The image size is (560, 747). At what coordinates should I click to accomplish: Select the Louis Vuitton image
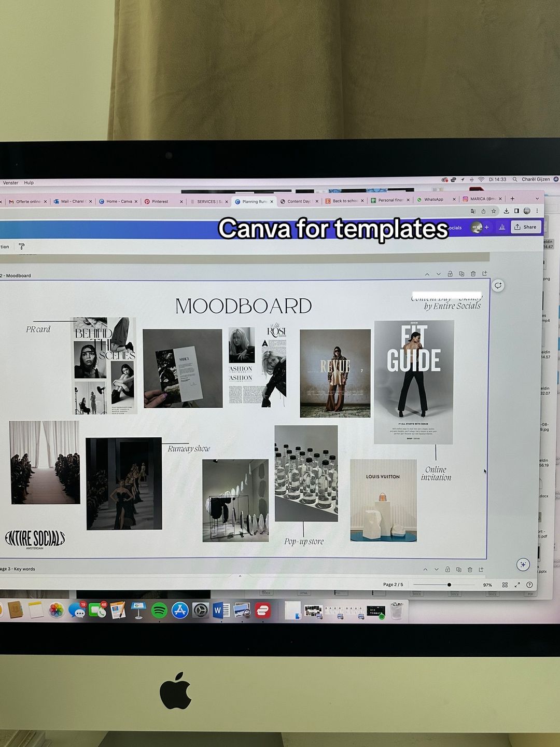383,500
